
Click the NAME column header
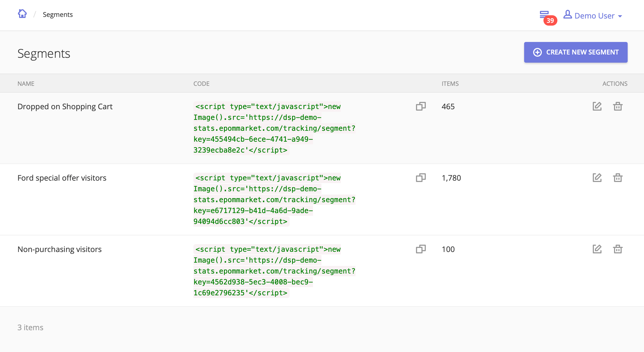point(26,84)
